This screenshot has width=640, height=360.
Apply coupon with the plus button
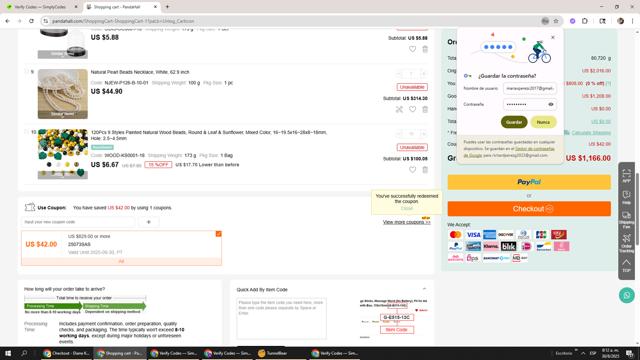149,222
